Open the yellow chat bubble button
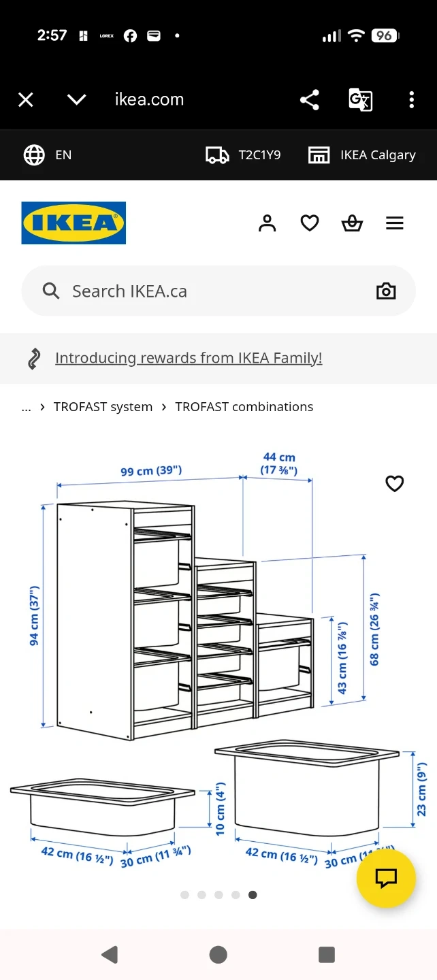 click(386, 878)
